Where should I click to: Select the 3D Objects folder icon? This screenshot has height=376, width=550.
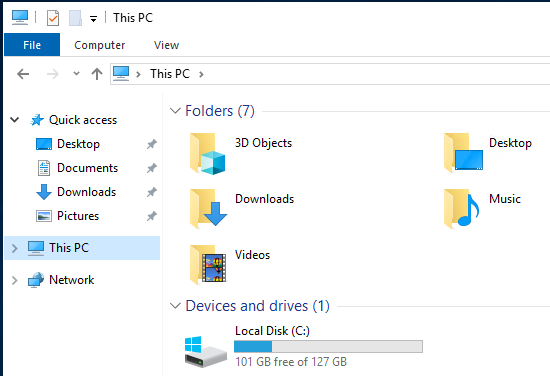click(x=207, y=154)
